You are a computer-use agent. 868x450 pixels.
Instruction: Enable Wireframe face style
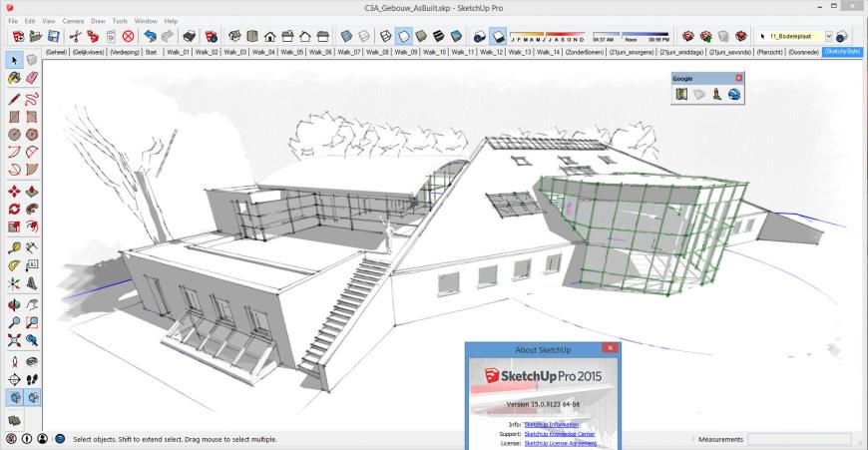386,37
